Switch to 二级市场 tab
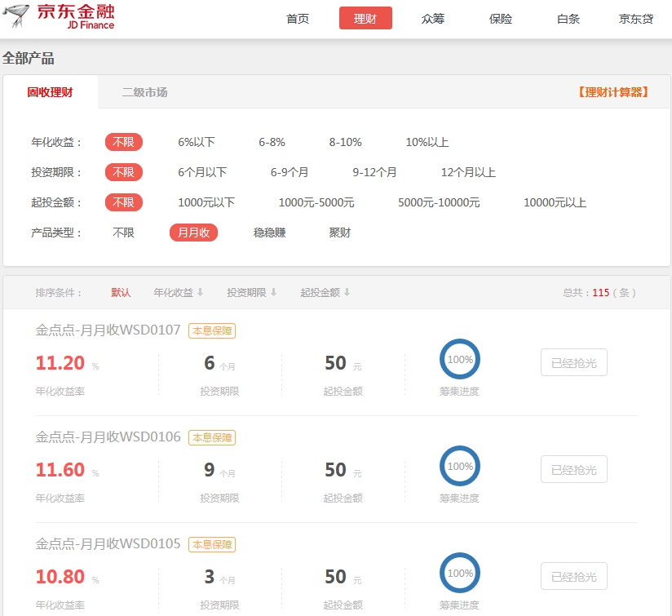 coord(144,92)
